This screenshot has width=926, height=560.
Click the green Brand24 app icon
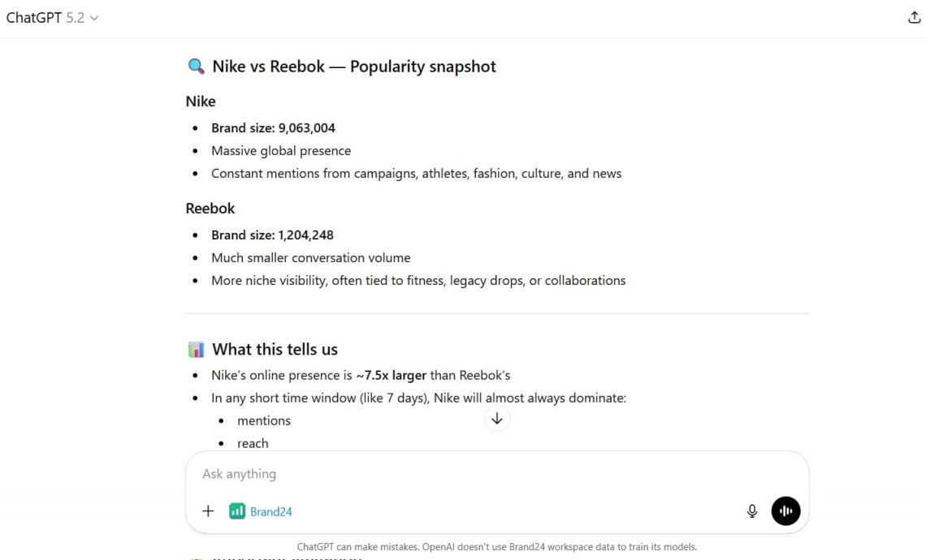237,511
